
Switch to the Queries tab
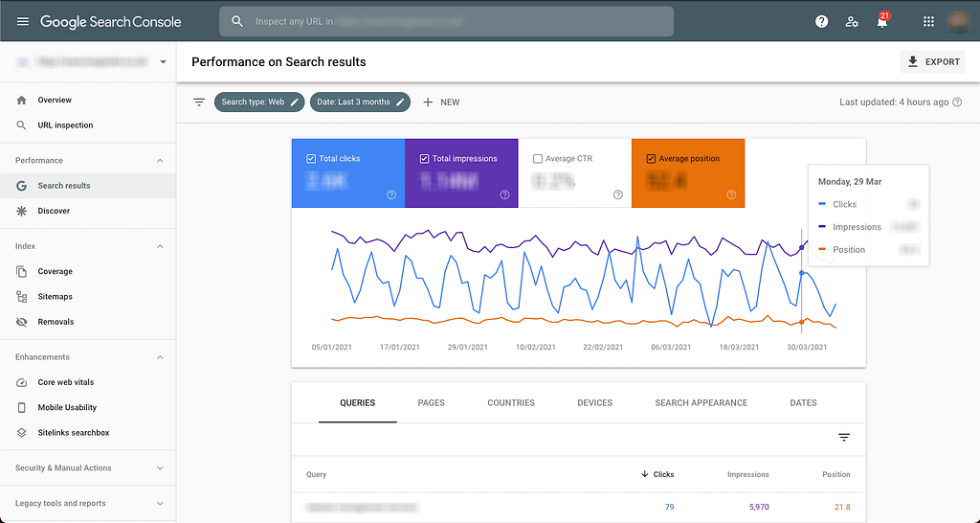pos(358,403)
